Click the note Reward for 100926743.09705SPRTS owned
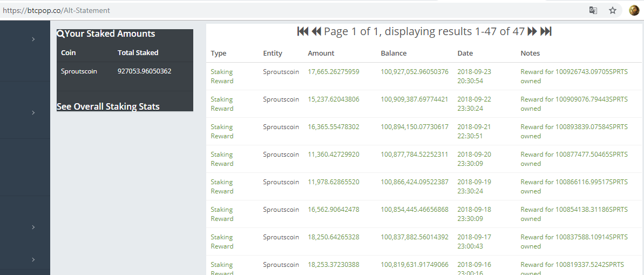Image resolution: width=644 pixels, height=275 pixels. [x=574, y=76]
